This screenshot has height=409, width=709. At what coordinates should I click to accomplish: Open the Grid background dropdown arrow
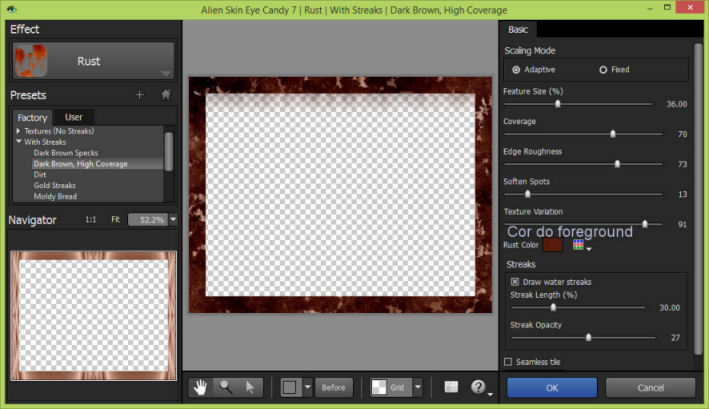(417, 387)
